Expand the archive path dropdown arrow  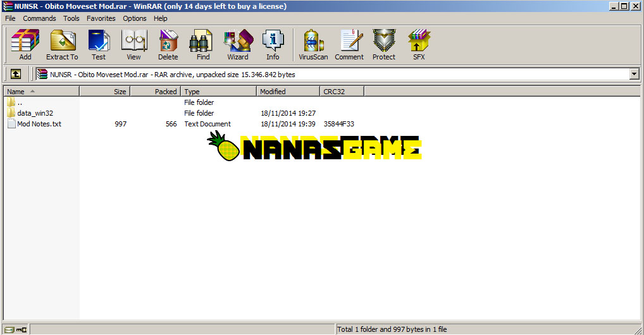(x=634, y=75)
